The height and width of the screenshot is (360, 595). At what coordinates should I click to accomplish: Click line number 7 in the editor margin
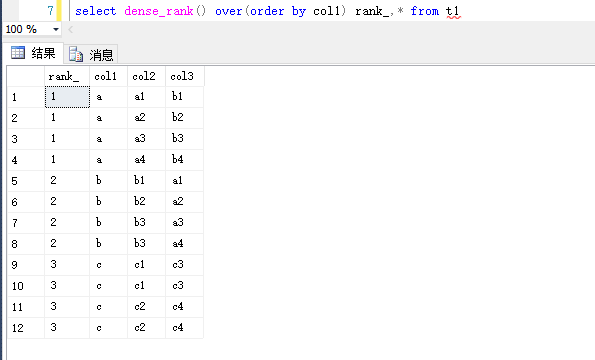[x=50, y=11]
